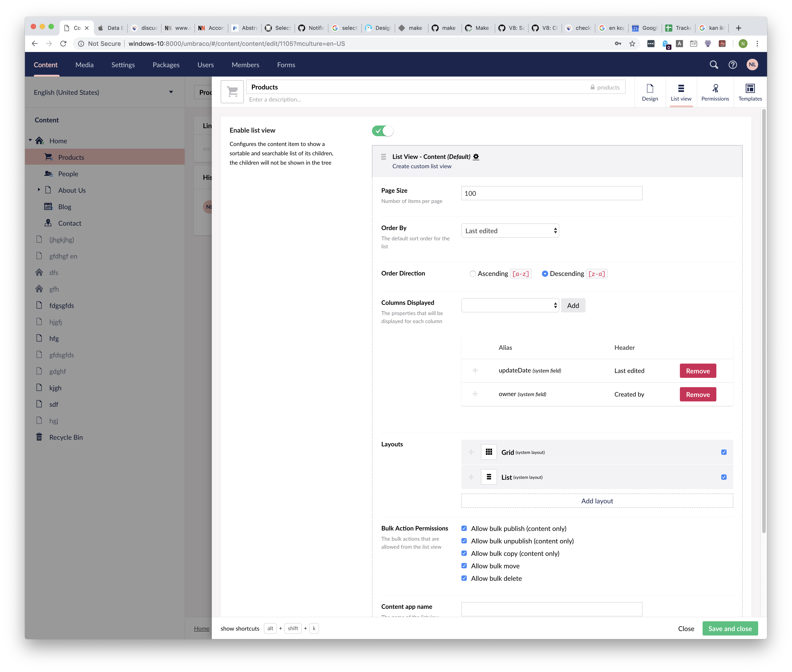792x672 pixels.
Task: Grab the List layout sort handle
Action: pos(471,477)
